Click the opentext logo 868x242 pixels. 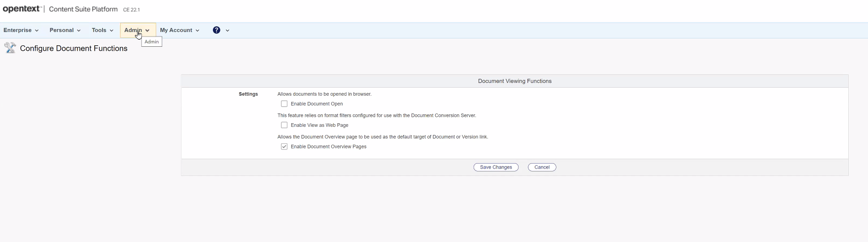[22, 9]
